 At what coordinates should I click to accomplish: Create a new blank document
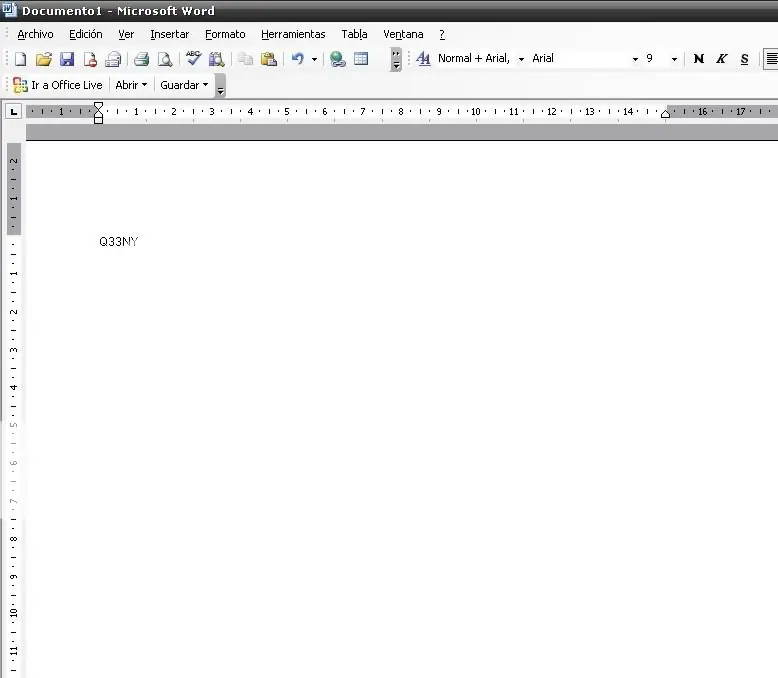tap(20, 59)
